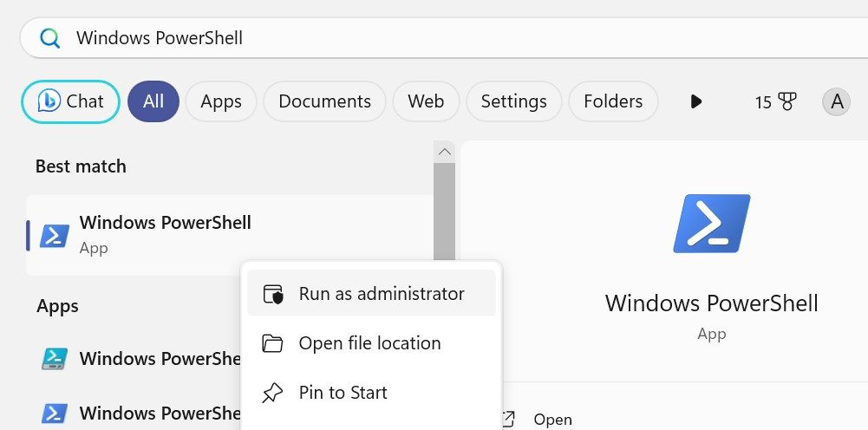This screenshot has height=430, width=868.
Task: Select the Best match Windows PowerShell result
Action: (165, 234)
